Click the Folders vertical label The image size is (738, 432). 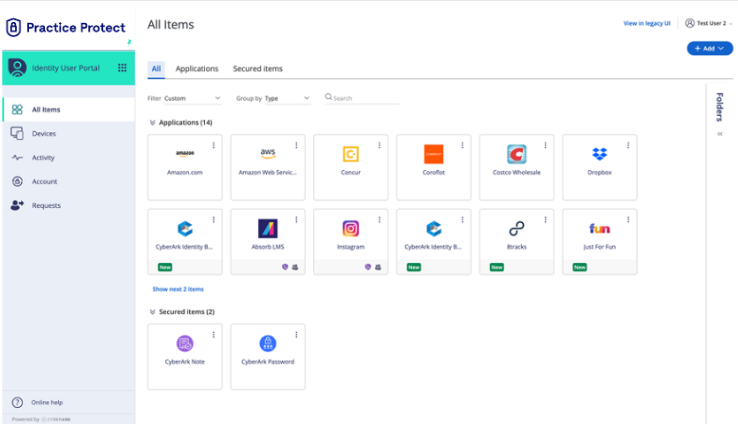[720, 107]
